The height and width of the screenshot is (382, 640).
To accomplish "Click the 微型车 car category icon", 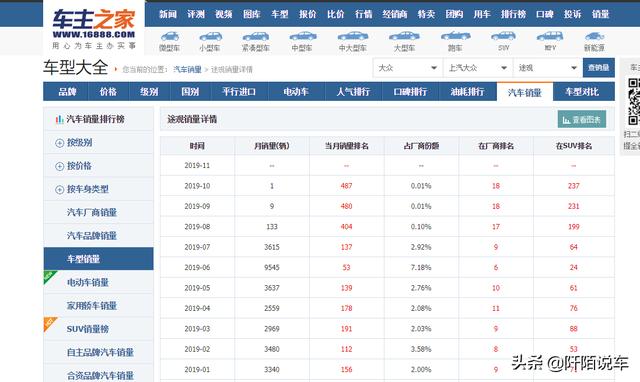I will (169, 36).
